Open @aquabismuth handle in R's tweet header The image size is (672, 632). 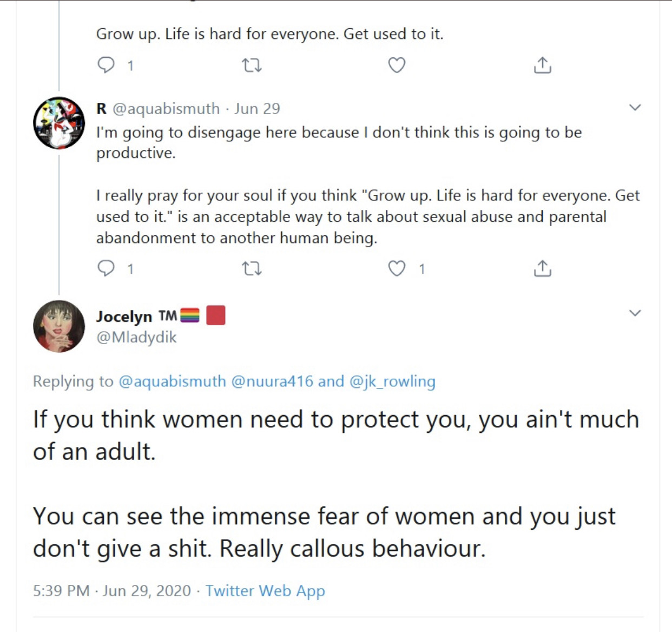tap(166, 109)
